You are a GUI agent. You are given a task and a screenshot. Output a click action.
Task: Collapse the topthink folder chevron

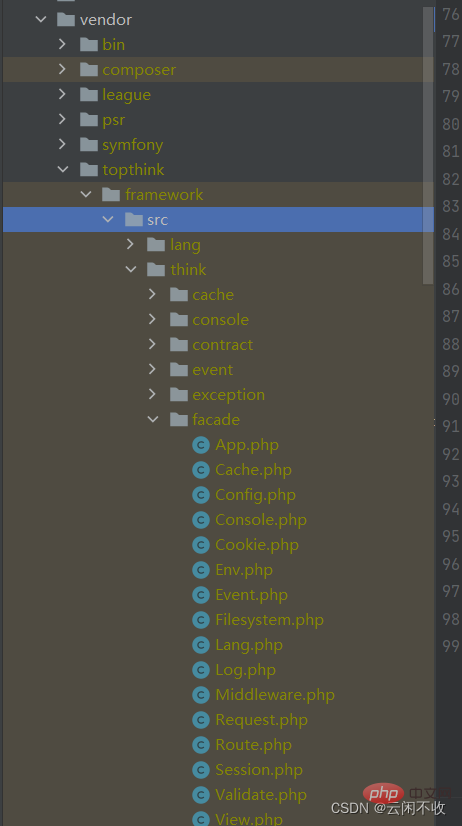tap(63, 170)
